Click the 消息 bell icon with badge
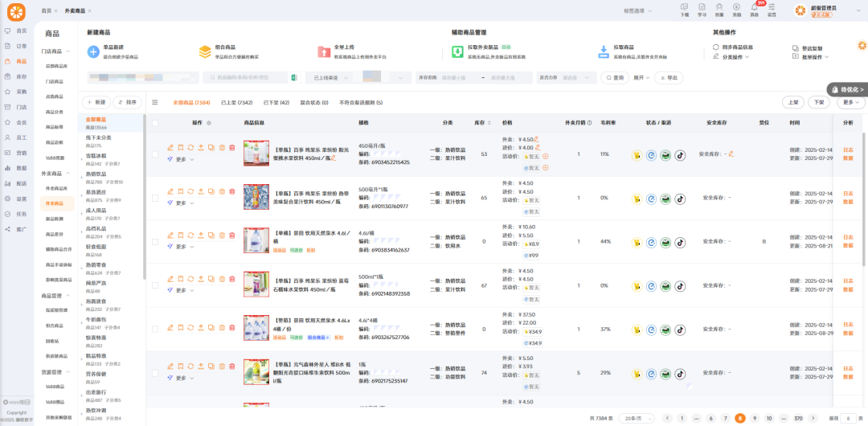The height and width of the screenshot is (426, 868). tap(754, 7)
